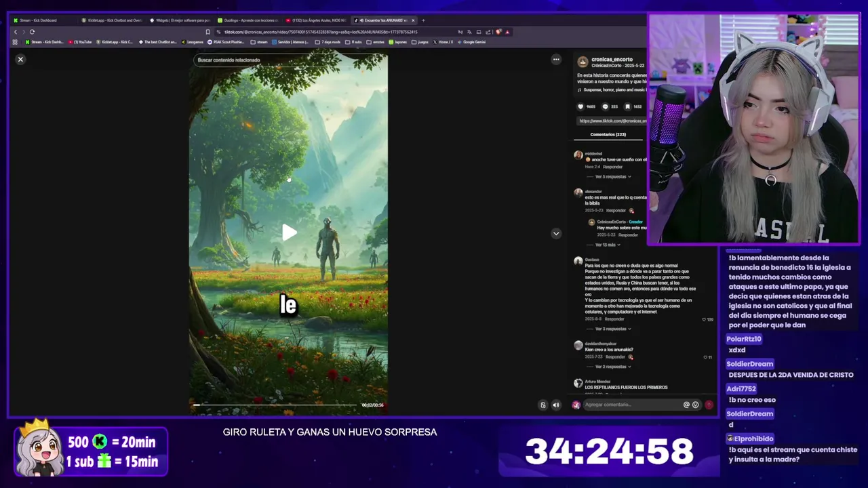Click the bookmark icon left of URL
This screenshot has width=868, height=488.
(x=208, y=32)
